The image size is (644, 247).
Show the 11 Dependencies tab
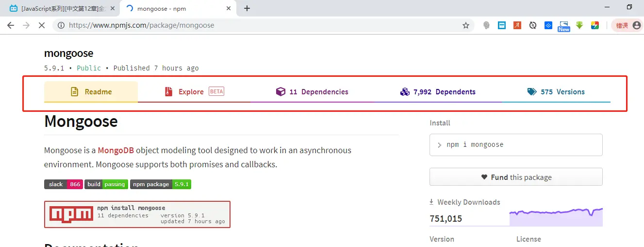tap(312, 92)
